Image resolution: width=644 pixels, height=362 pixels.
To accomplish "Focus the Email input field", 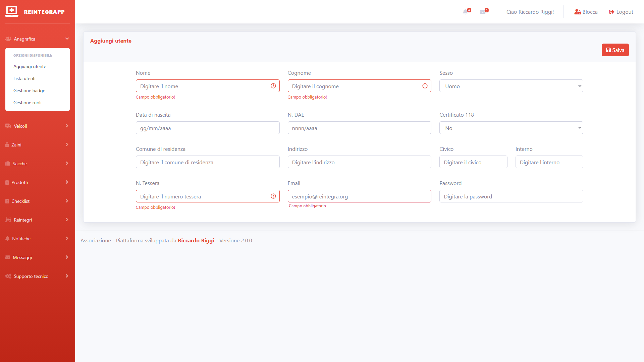I will [x=359, y=196].
